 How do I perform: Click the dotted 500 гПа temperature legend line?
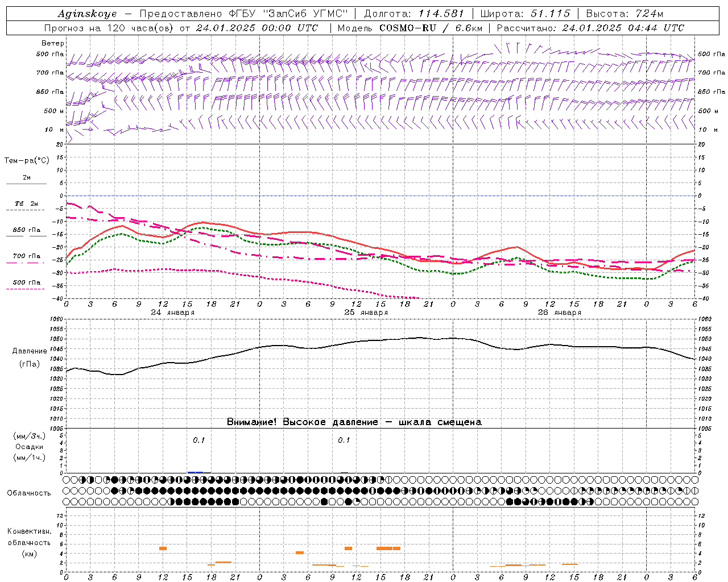pyautogui.click(x=26, y=289)
